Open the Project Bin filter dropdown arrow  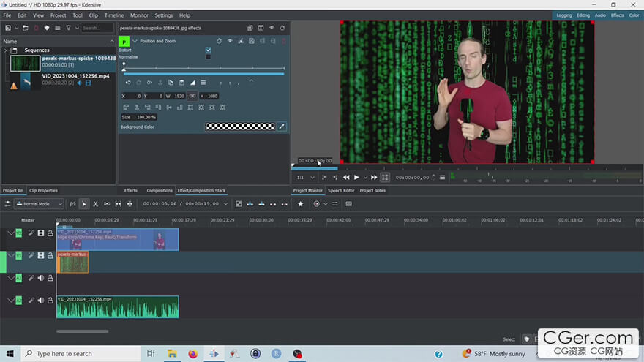(77, 28)
